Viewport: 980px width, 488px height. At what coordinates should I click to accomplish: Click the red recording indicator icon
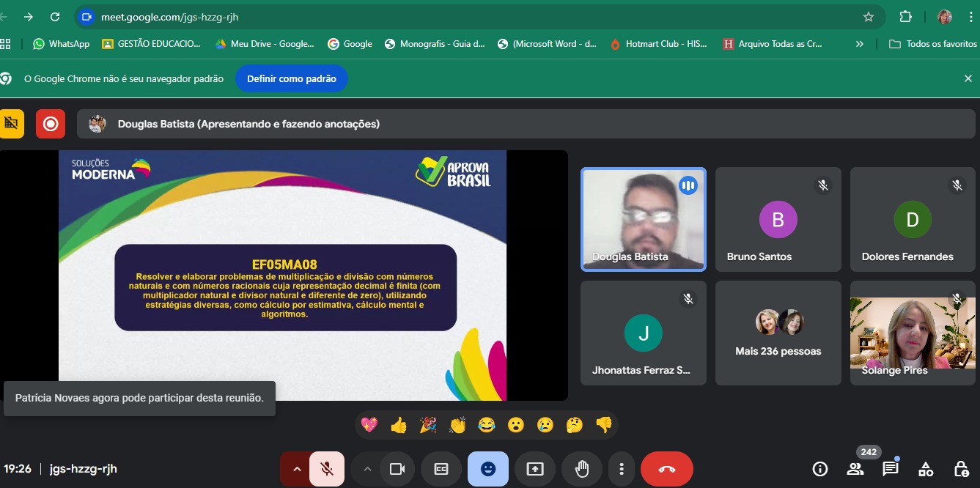pyautogui.click(x=51, y=124)
